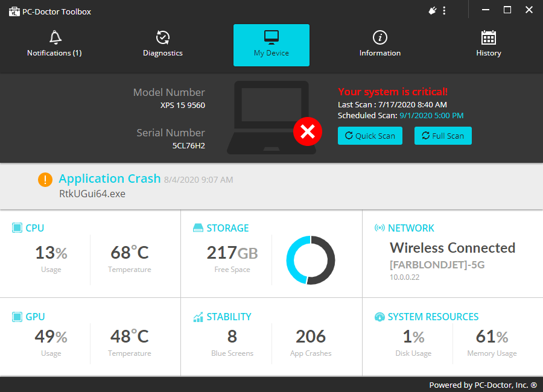The image size is (543, 392).
Task: Click the Network wireless signal icon
Action: [379, 228]
